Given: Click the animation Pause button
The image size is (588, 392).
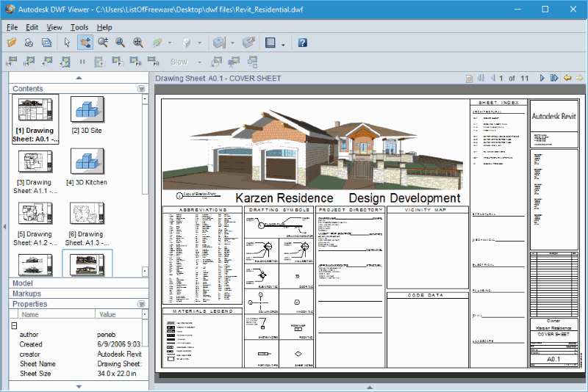Looking at the screenshot, I should point(82,62).
